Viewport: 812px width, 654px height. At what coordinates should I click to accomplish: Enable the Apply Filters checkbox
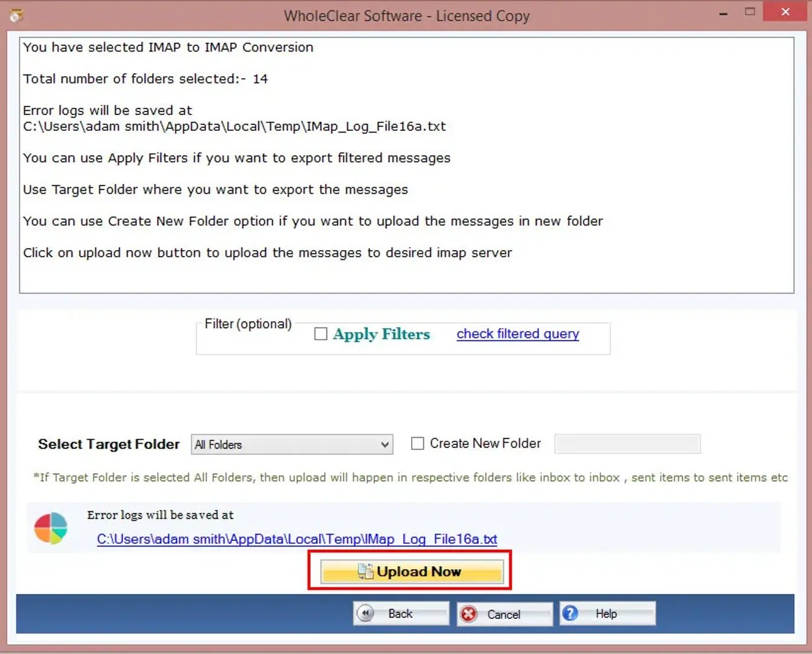point(321,334)
